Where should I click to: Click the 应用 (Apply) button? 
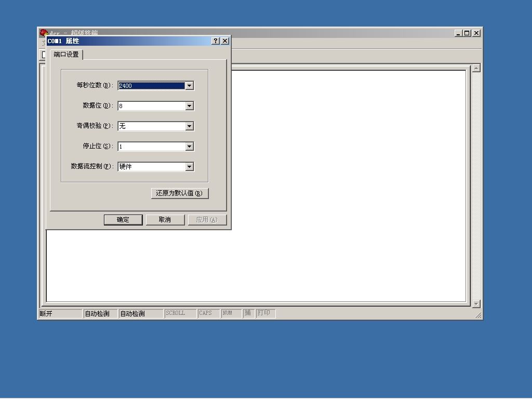(x=207, y=220)
